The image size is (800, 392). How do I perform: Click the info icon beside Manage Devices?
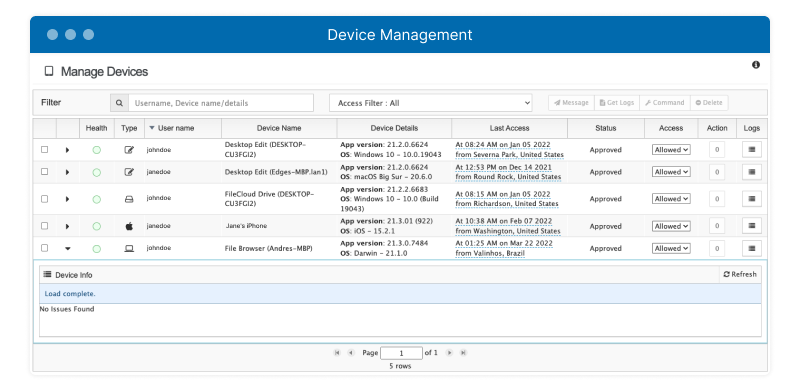(x=756, y=65)
